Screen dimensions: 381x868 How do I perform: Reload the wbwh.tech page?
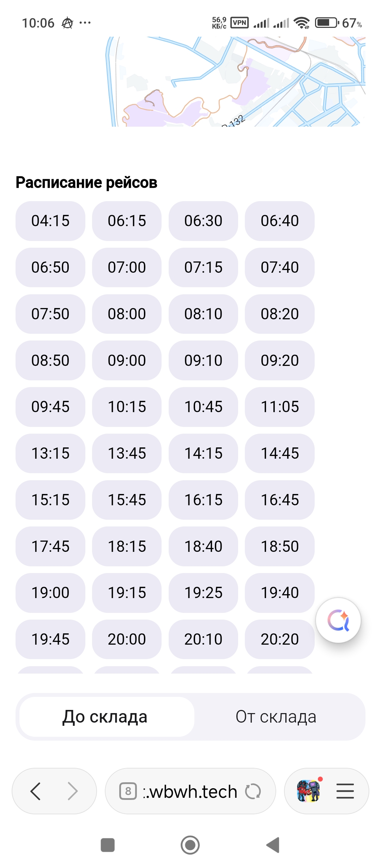pyautogui.click(x=253, y=791)
